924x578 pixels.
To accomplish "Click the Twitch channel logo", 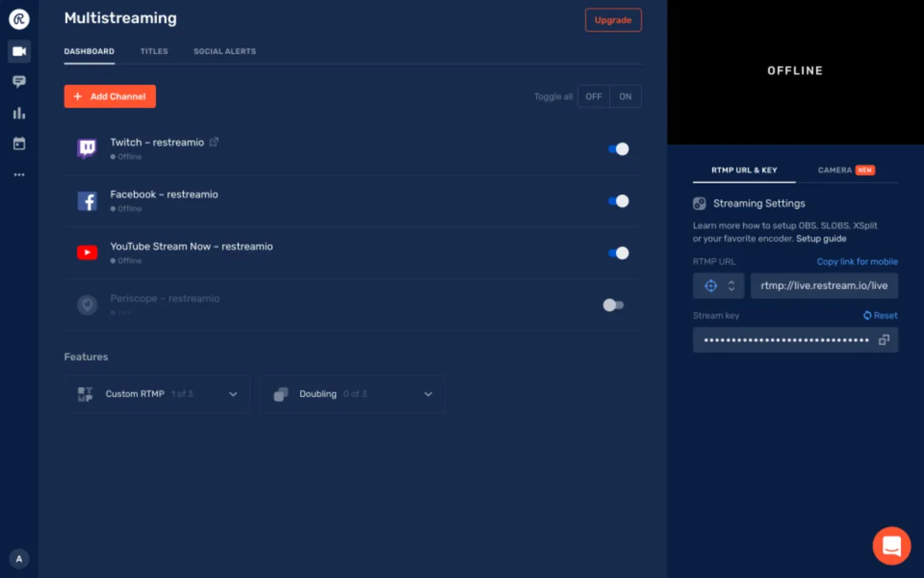I will (87, 149).
